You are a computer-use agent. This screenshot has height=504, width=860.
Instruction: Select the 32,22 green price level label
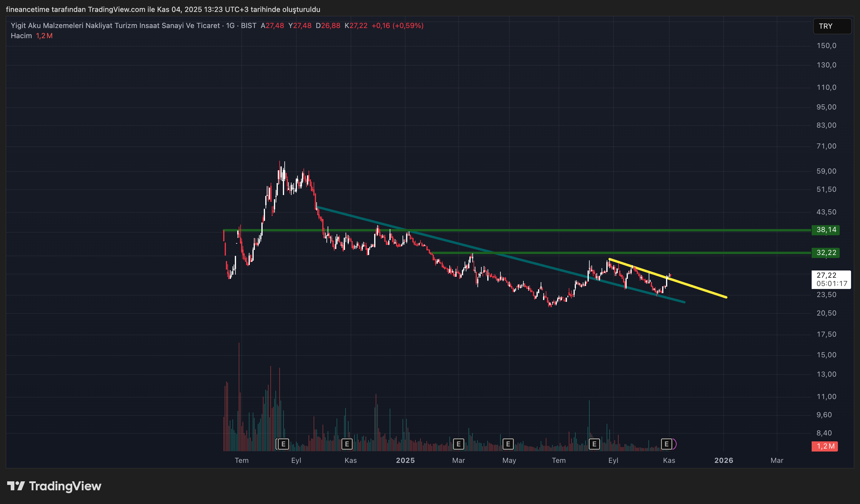click(x=826, y=253)
